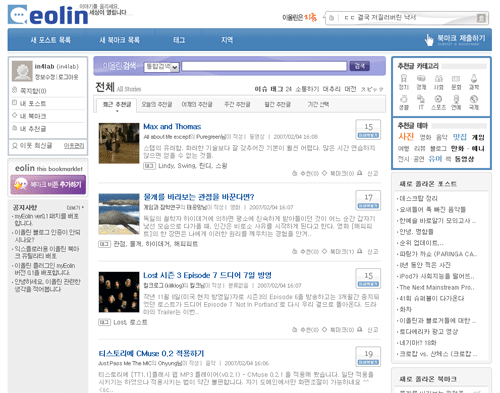
Task: Click the seal photo thumbnail
Action: click(x=119, y=214)
